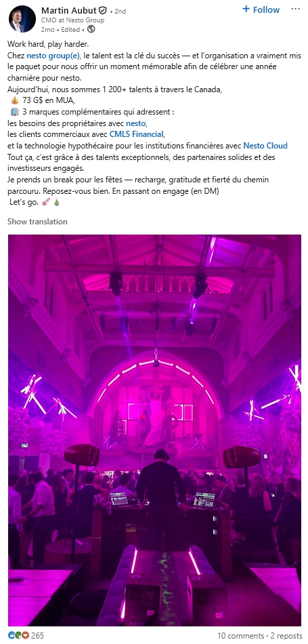Image resolution: width=308 pixels, height=644 pixels.
Task: Follow Martin Aubut
Action: pos(261,9)
